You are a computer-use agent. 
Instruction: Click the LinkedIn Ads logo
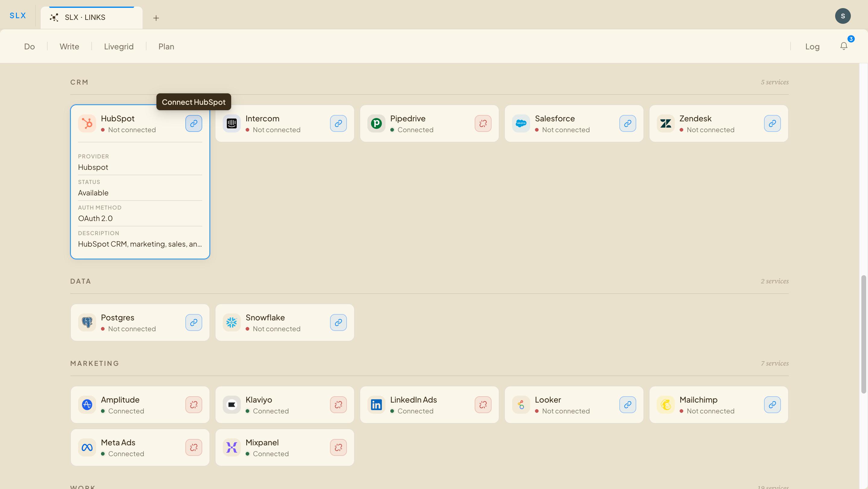click(376, 404)
